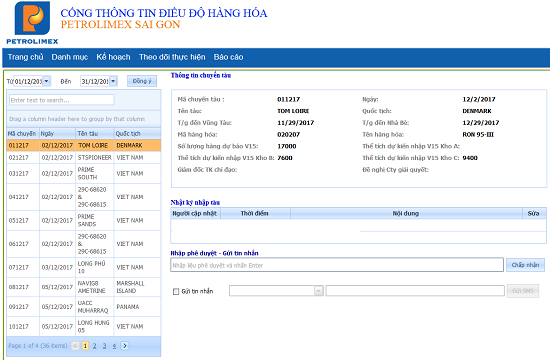Open the end date picker dropdown
The image size is (550, 360).
(113, 81)
